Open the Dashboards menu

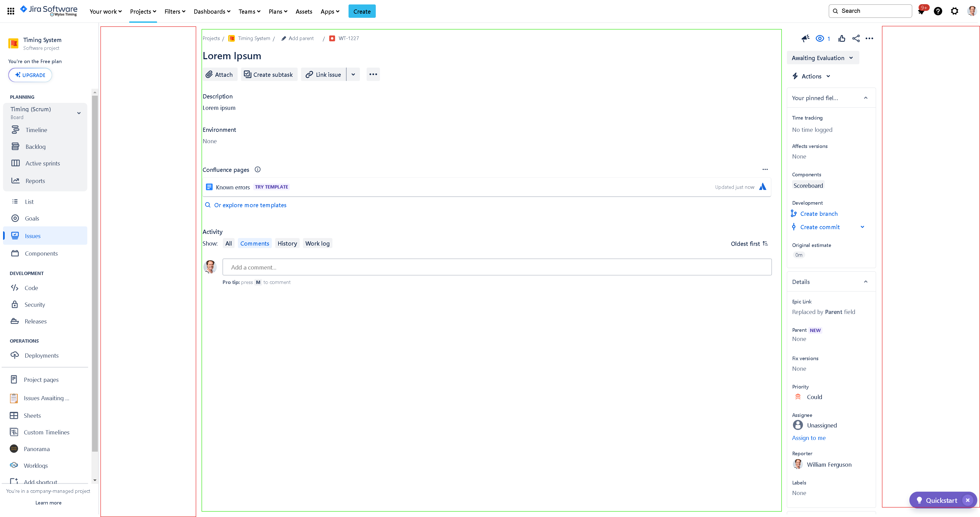[212, 11]
